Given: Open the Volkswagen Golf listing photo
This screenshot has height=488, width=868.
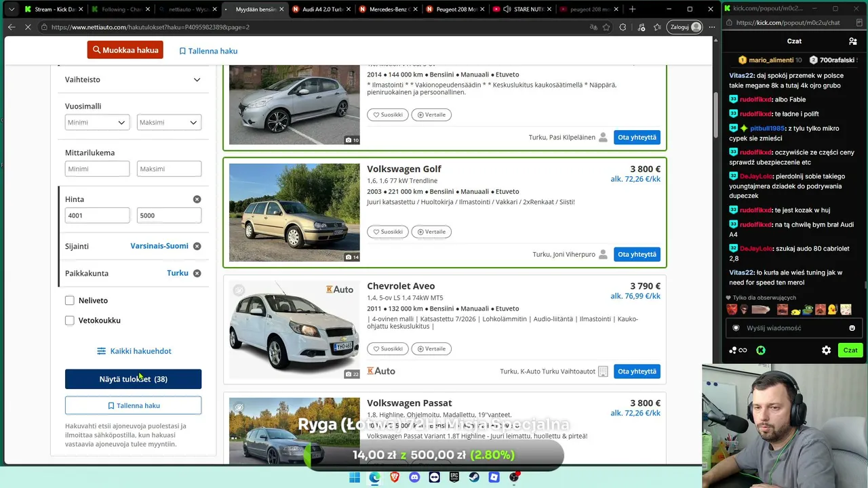Looking at the screenshot, I should 294,212.
